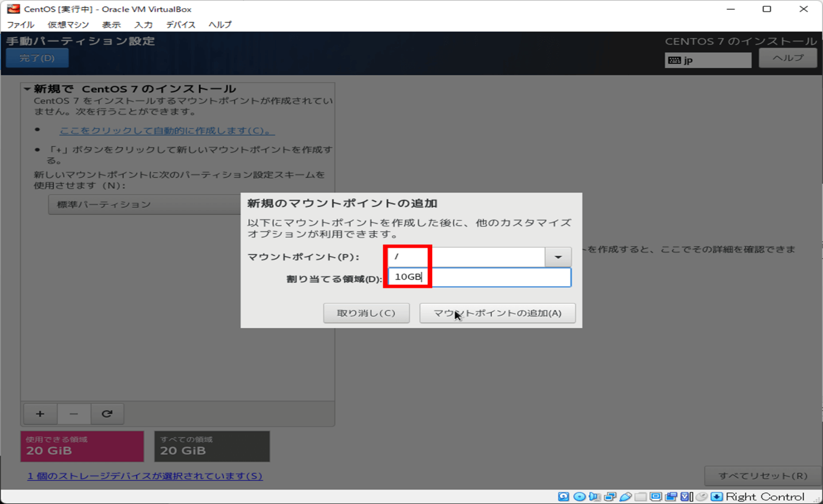
Task: Open the 入力 menu
Action: [143, 25]
